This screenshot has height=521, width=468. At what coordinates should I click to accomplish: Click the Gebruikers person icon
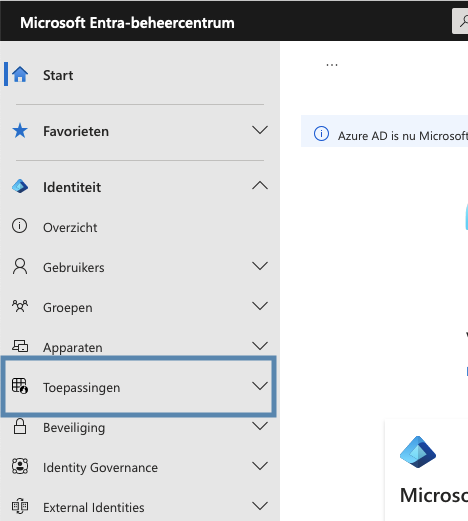[x=20, y=266]
